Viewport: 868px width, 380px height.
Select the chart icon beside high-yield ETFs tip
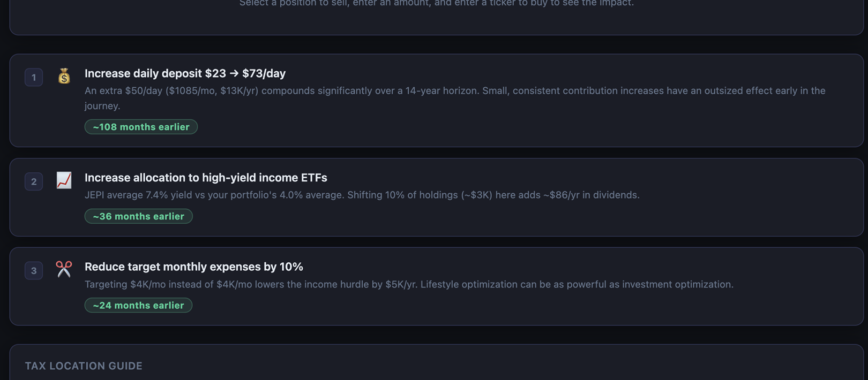click(64, 180)
